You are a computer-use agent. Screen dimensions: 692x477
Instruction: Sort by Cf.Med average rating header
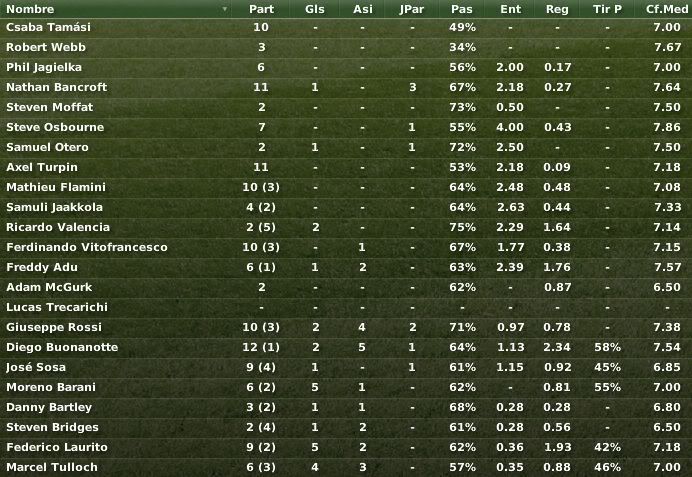point(667,9)
